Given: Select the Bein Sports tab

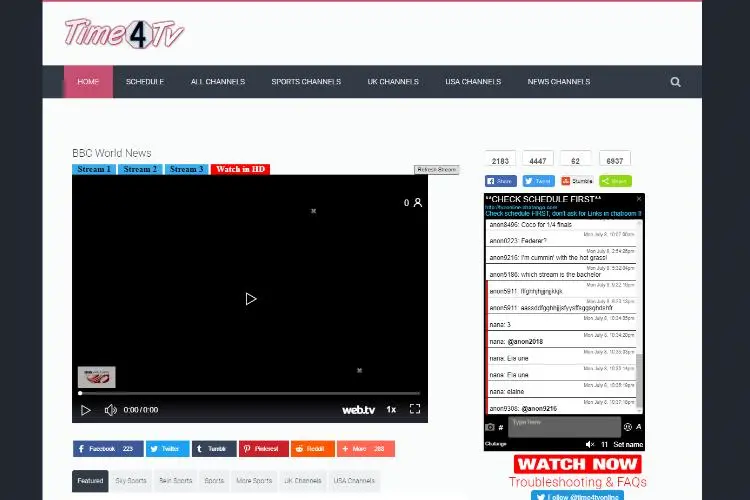Looking at the screenshot, I should 176,481.
